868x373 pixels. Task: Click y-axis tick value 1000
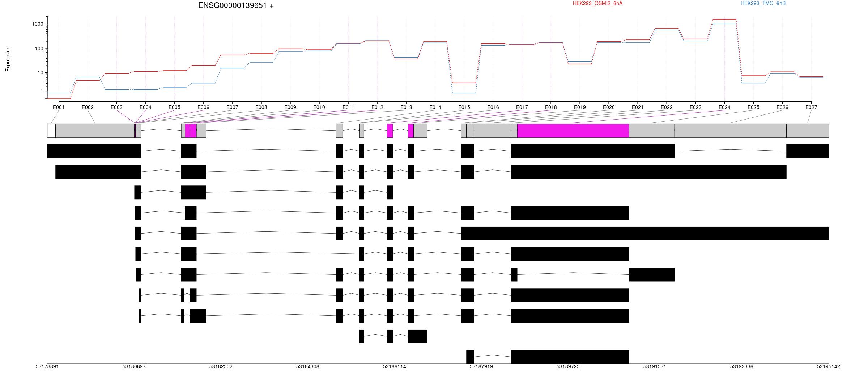point(38,24)
